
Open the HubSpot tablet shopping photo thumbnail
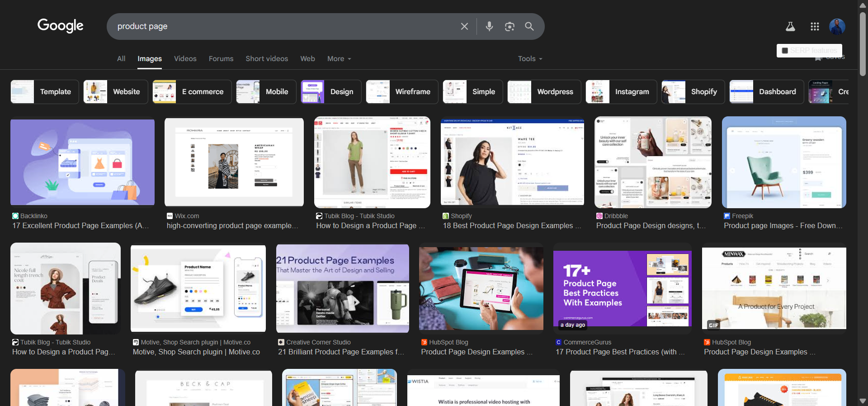(481, 289)
